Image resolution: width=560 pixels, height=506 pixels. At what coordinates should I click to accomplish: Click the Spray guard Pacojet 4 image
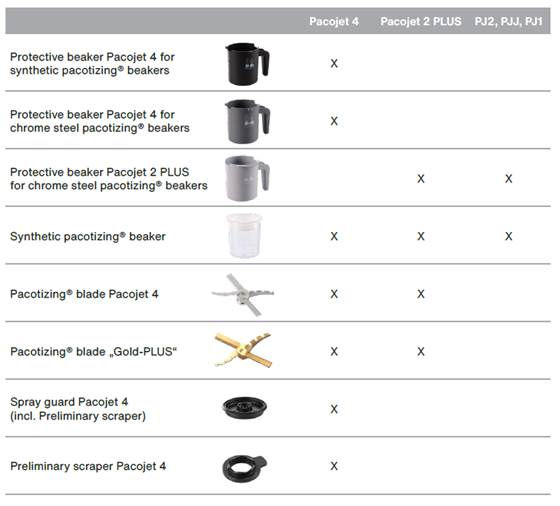245,408
